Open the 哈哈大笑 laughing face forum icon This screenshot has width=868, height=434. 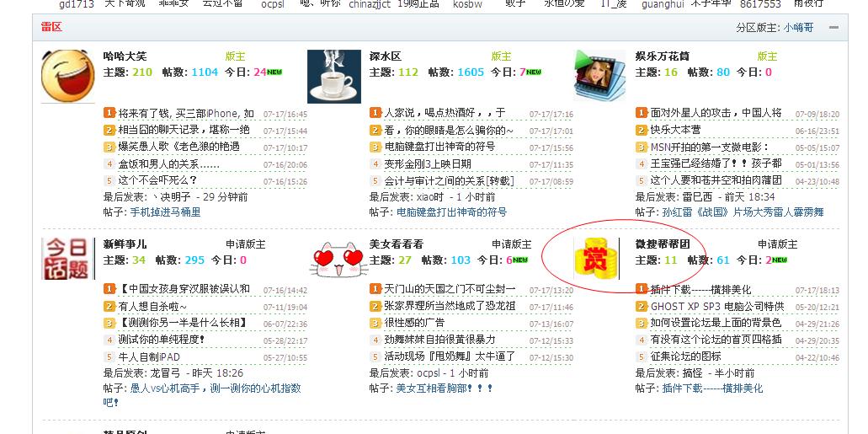(x=68, y=76)
